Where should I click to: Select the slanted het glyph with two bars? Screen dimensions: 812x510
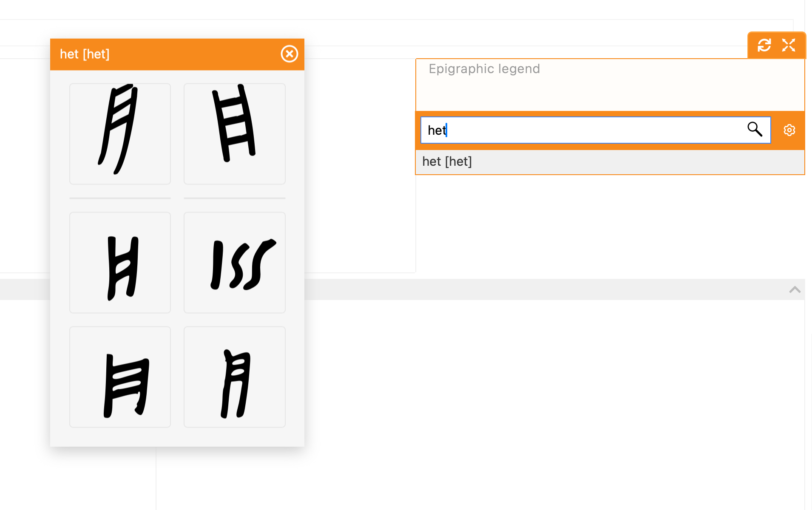[120, 134]
